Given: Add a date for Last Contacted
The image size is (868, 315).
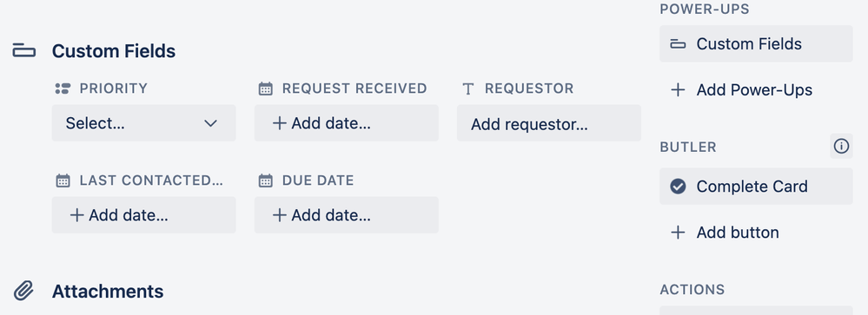Looking at the screenshot, I should (144, 215).
